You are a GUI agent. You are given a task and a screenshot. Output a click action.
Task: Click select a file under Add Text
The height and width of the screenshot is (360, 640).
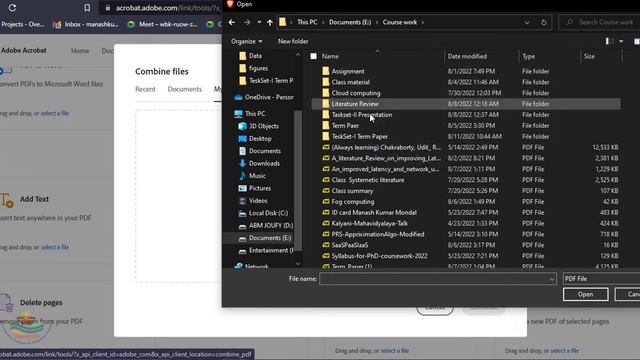pos(55,247)
